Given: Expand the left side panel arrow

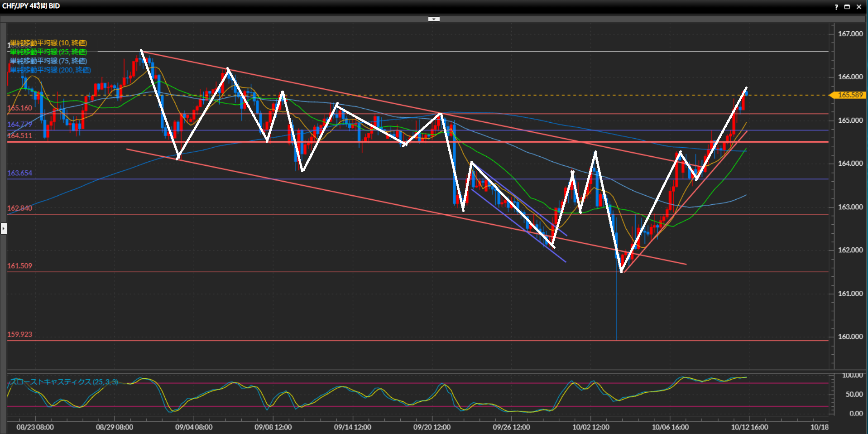Looking at the screenshot, I should click(x=4, y=228).
